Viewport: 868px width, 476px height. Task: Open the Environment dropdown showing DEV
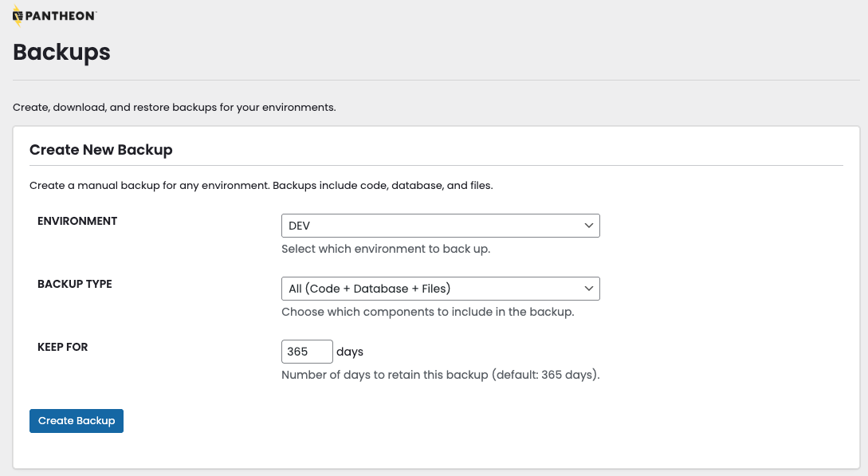click(440, 226)
